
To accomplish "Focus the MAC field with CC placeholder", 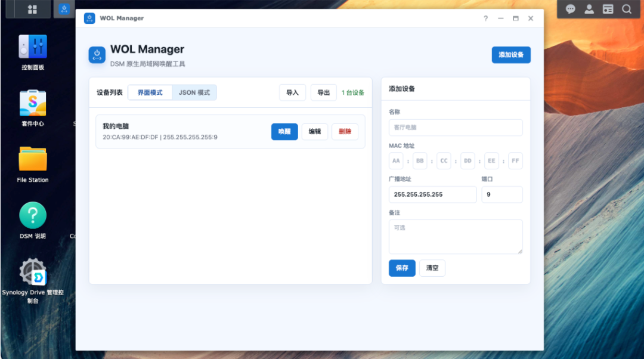I will point(444,160).
